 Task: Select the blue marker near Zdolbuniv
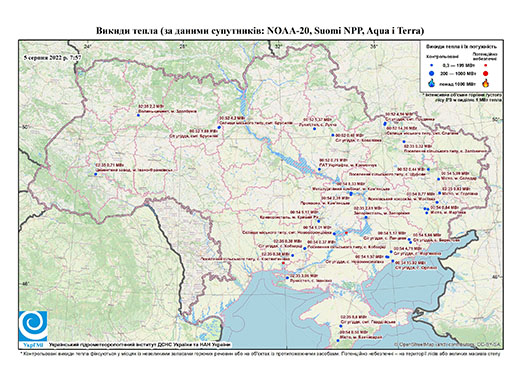point(138,115)
